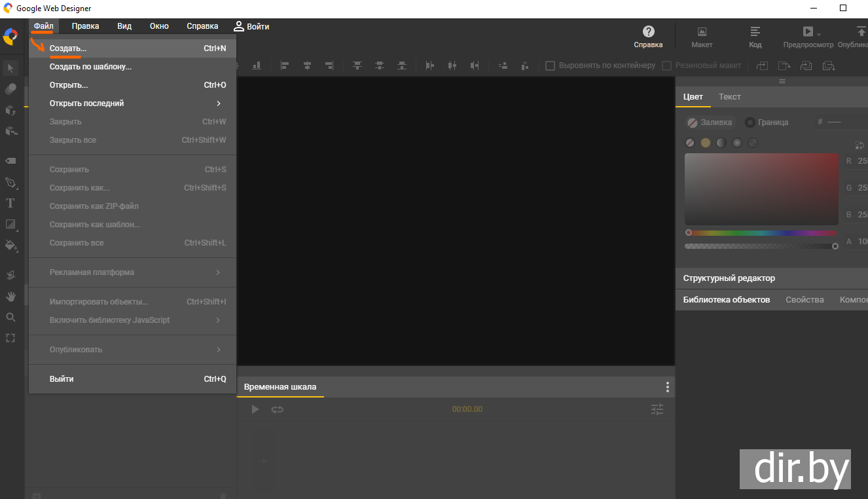Toggle the loop playback button in timeline

click(278, 409)
